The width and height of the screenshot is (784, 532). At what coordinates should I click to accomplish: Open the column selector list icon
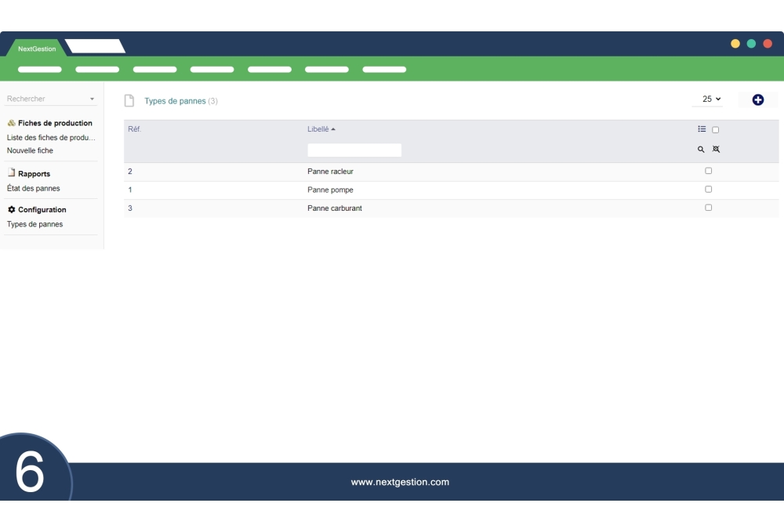(702, 129)
